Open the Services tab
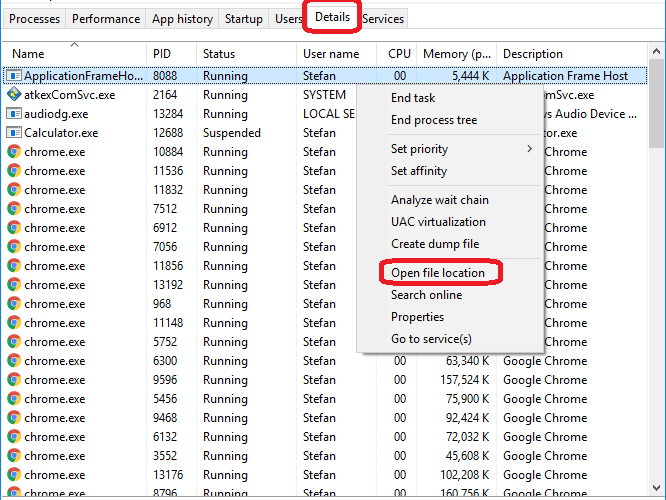 point(383,19)
